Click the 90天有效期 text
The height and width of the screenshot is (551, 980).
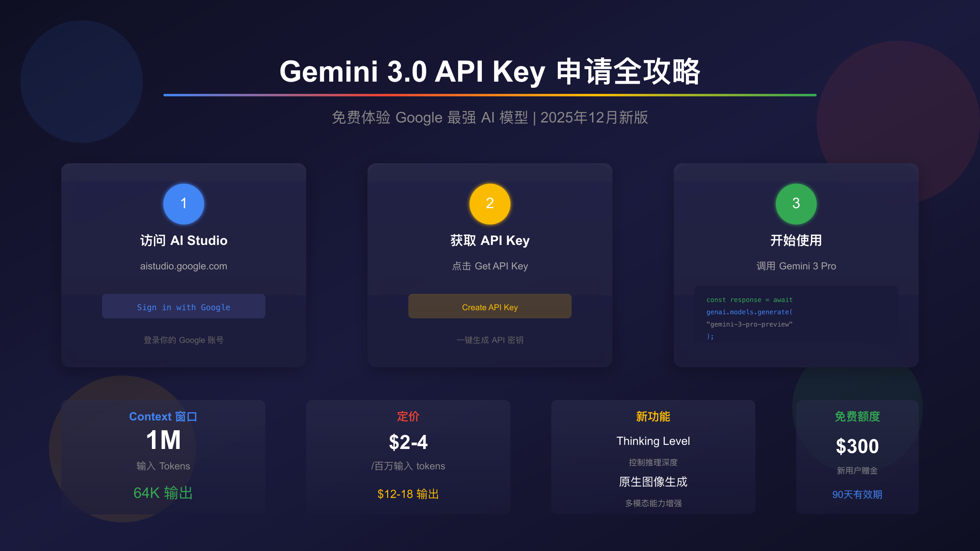click(857, 495)
